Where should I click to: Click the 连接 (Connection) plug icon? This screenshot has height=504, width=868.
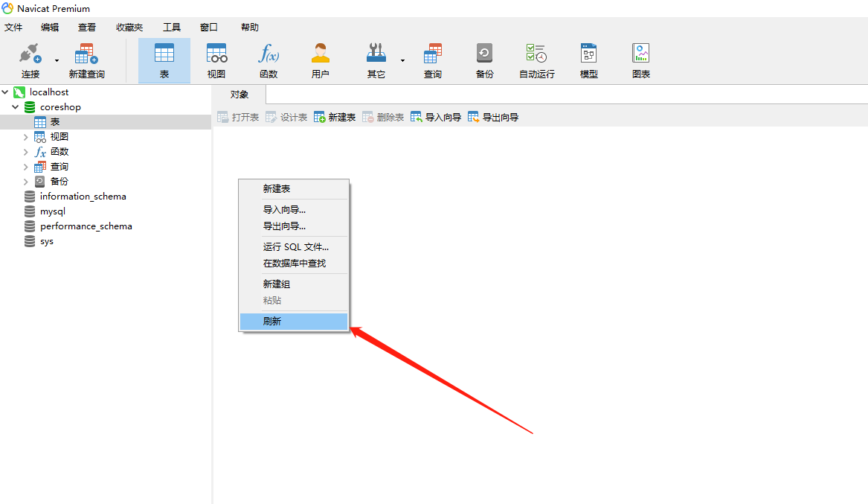point(30,55)
